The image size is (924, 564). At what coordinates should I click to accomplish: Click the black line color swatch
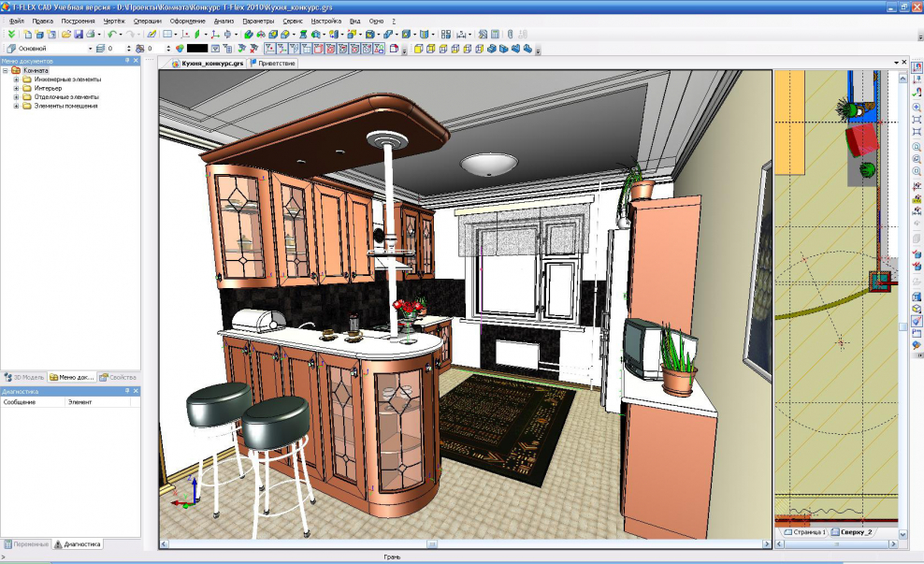(197, 46)
